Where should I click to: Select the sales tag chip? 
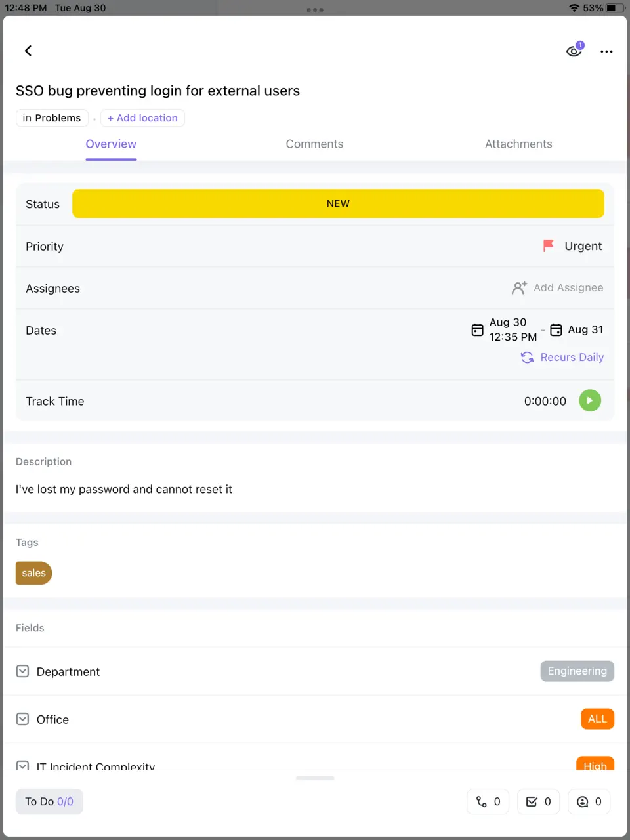[x=33, y=573]
